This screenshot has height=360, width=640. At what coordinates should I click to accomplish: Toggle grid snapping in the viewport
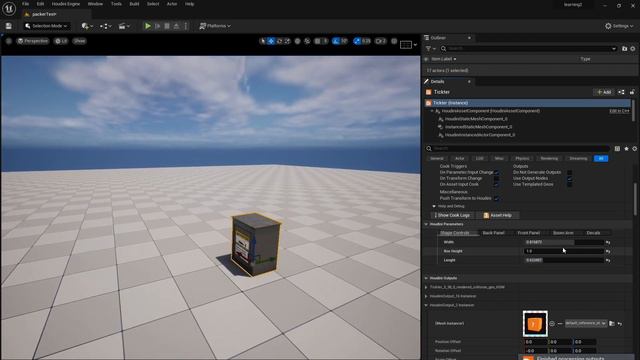(318, 41)
